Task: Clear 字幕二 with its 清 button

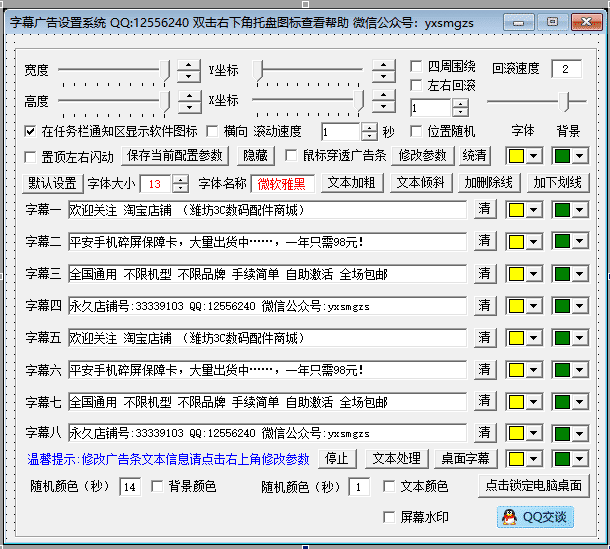Action: [485, 241]
